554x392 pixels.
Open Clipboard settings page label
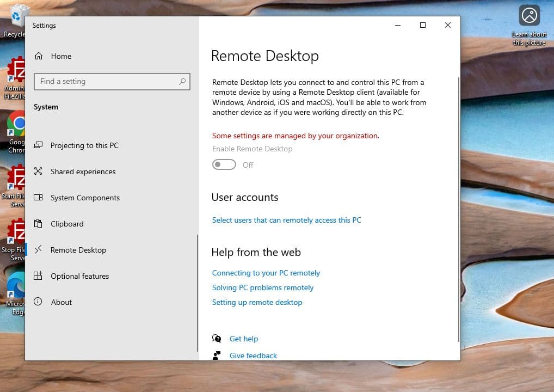tap(67, 224)
